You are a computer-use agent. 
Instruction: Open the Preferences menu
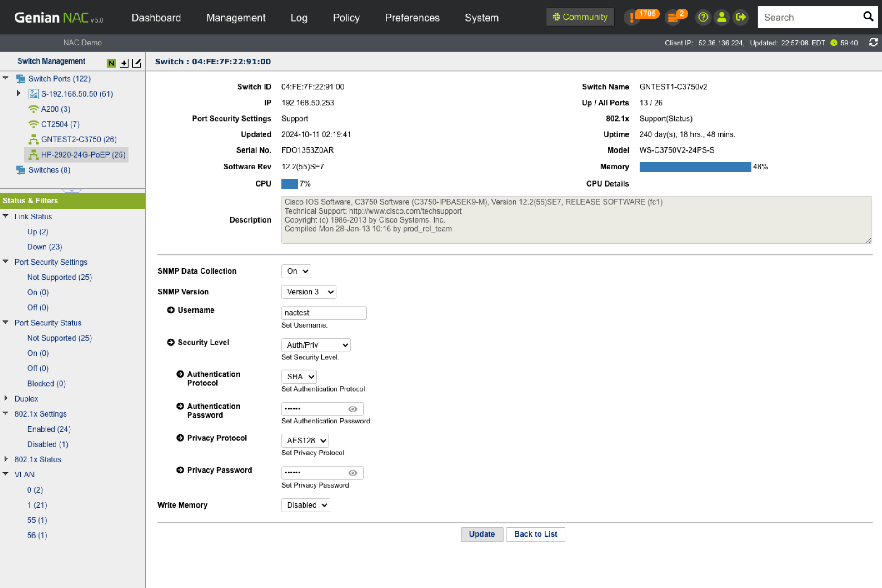point(412,18)
